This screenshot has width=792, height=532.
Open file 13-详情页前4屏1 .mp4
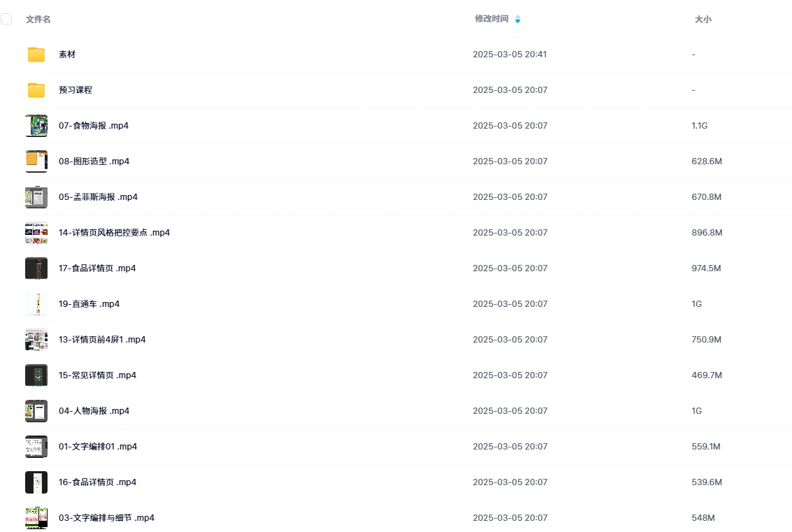(102, 340)
